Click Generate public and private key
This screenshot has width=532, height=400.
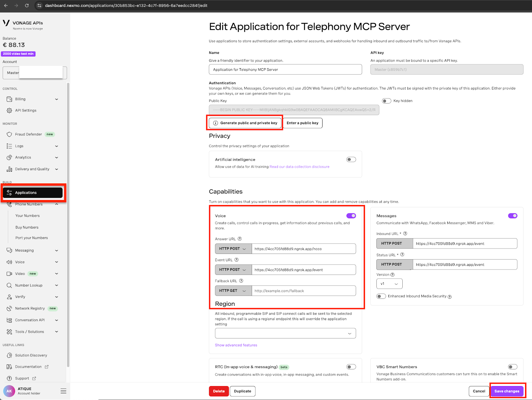[245, 123]
